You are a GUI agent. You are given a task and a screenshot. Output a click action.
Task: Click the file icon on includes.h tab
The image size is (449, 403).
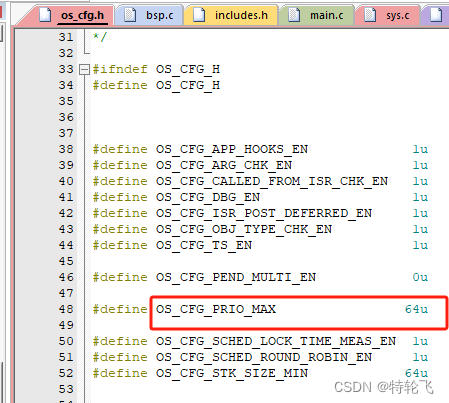click(x=199, y=15)
